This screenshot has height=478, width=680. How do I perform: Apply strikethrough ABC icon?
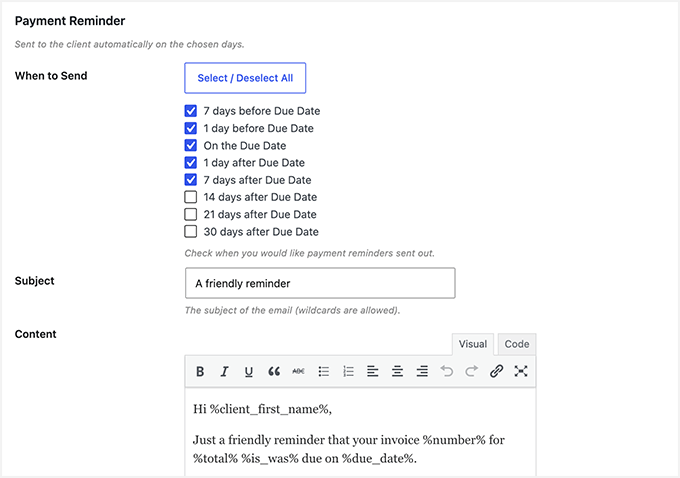click(298, 371)
